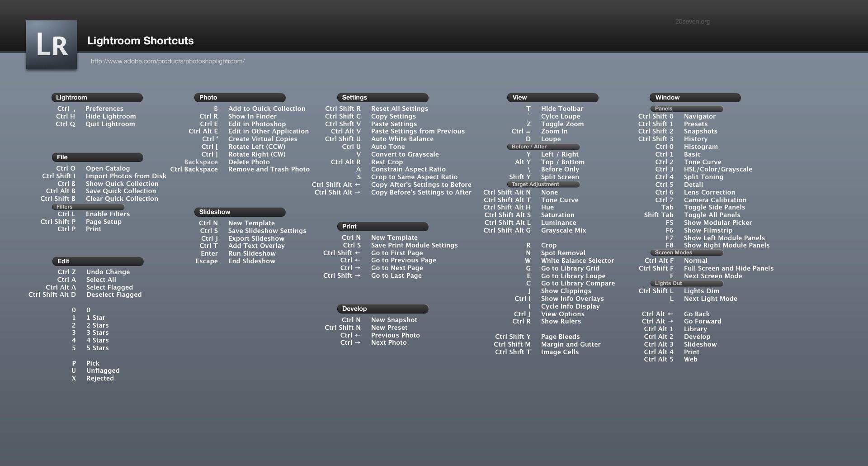868x466 pixels.
Task: Click Full Screen and Hide Panels entry
Action: coord(729,268)
